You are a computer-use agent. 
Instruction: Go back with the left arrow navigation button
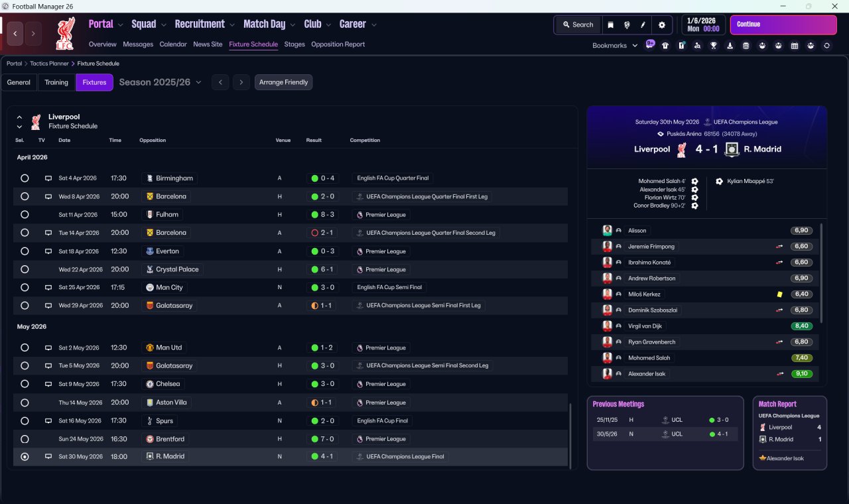click(x=15, y=33)
